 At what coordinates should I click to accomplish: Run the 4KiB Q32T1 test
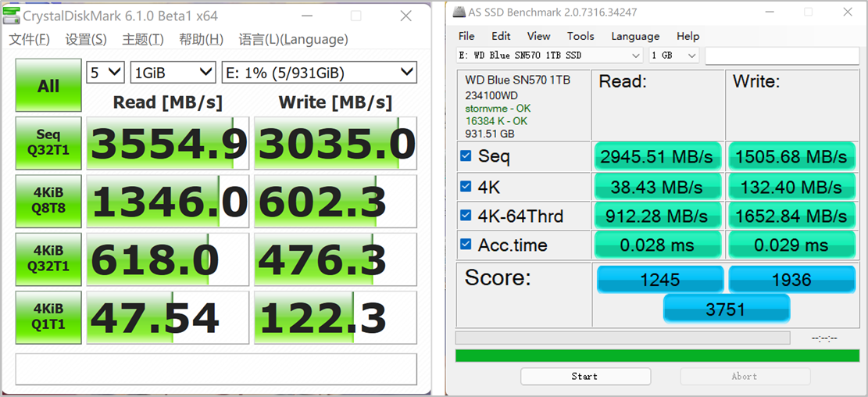tap(48, 259)
